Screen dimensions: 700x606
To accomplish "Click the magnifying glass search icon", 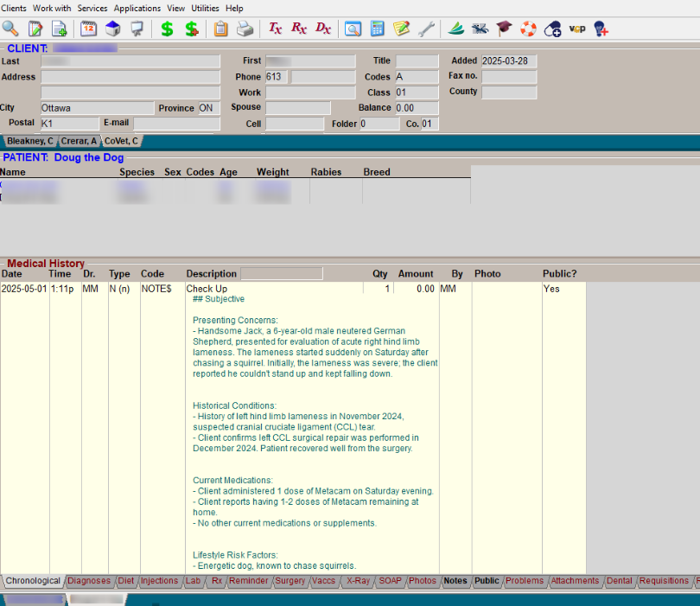I will [10, 29].
